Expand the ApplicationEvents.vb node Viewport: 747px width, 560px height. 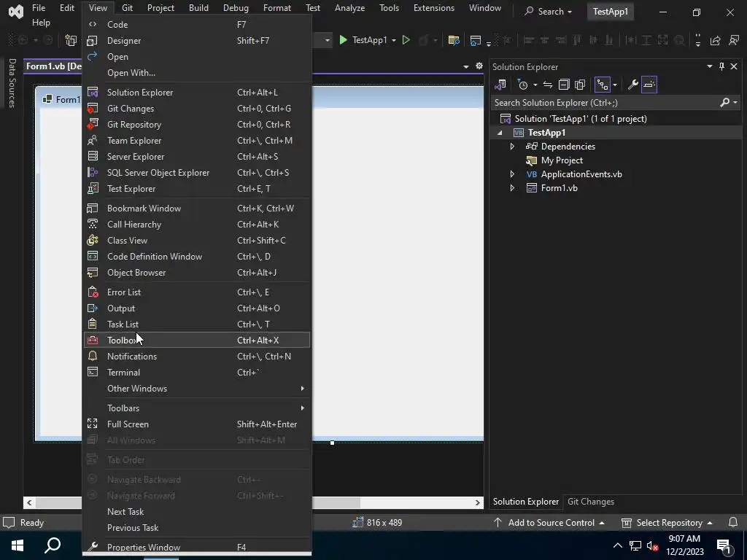pos(512,174)
